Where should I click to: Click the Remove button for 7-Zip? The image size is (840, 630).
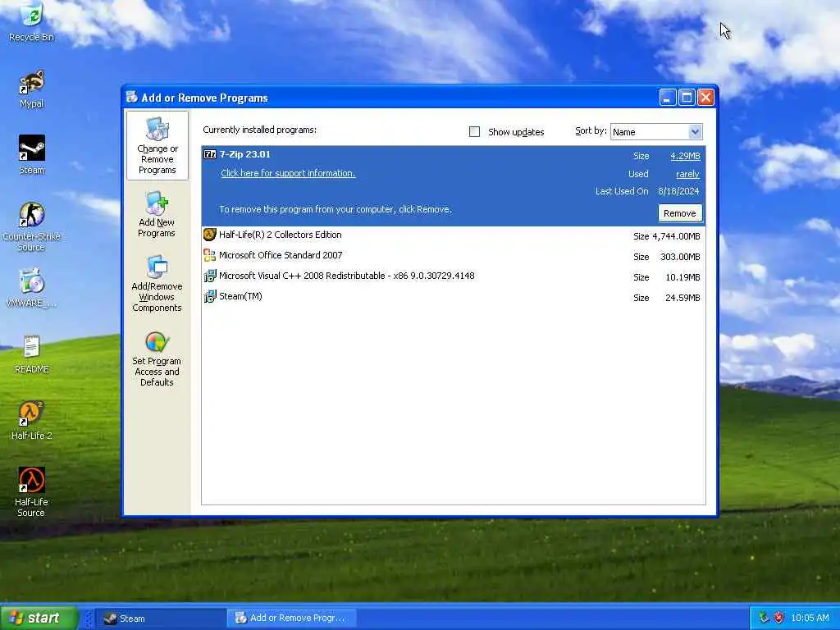pos(680,213)
